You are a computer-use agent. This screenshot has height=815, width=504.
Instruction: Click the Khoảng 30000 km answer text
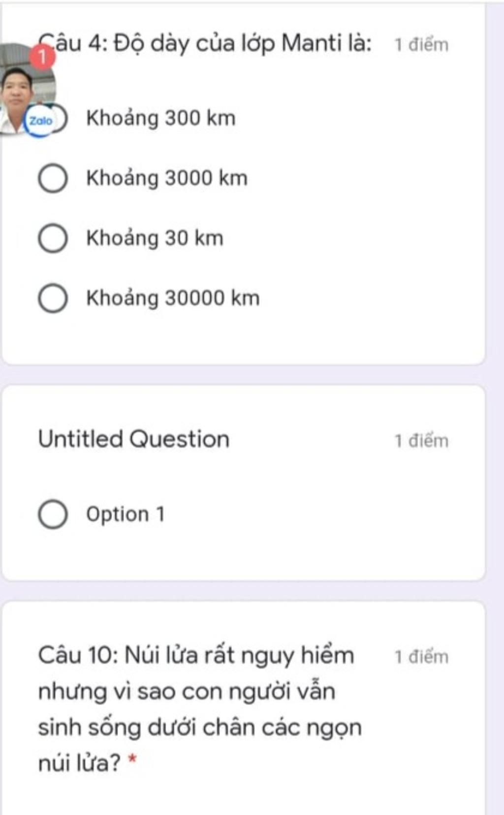173,298
